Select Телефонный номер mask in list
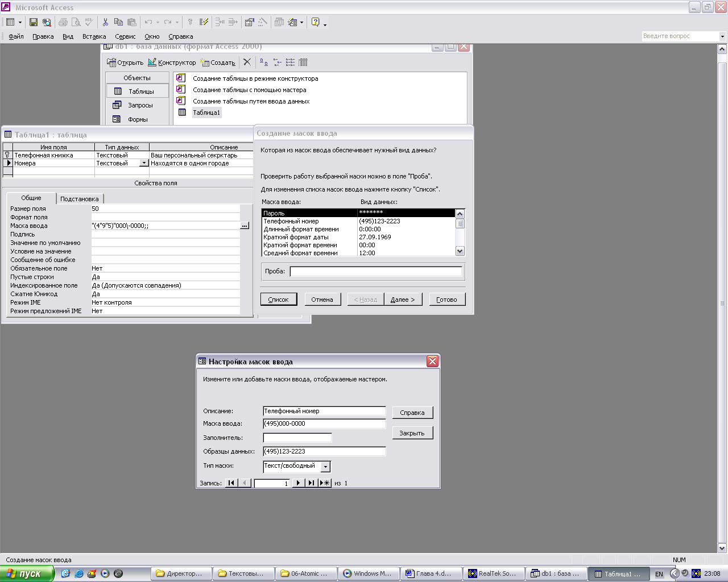 358,221
